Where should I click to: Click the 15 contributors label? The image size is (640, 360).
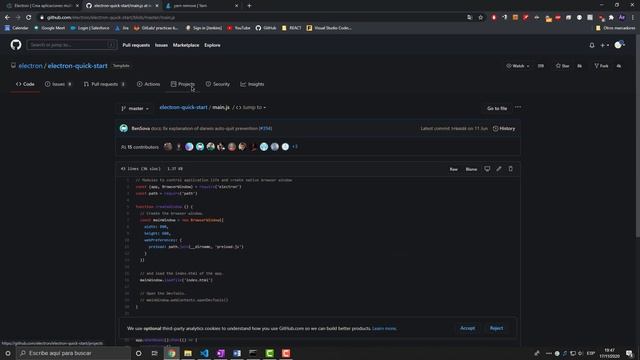[x=140, y=147]
